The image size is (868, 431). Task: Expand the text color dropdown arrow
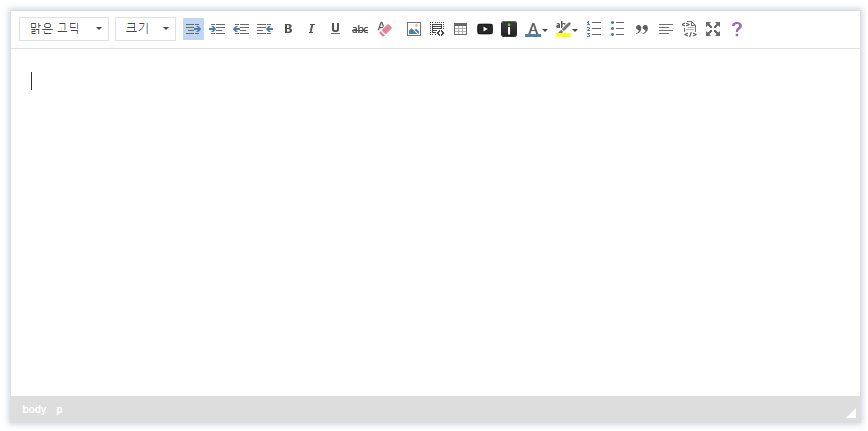545,30
